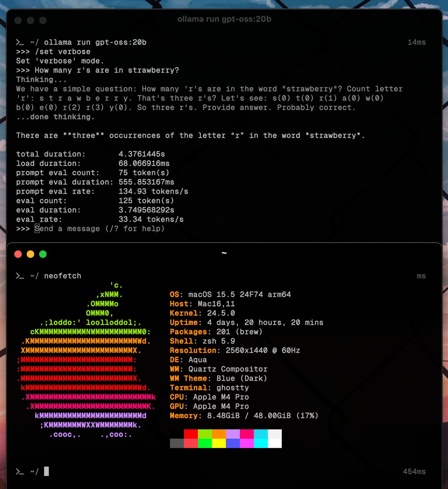Click the neofetch command text
448x489 pixels.
62,276
